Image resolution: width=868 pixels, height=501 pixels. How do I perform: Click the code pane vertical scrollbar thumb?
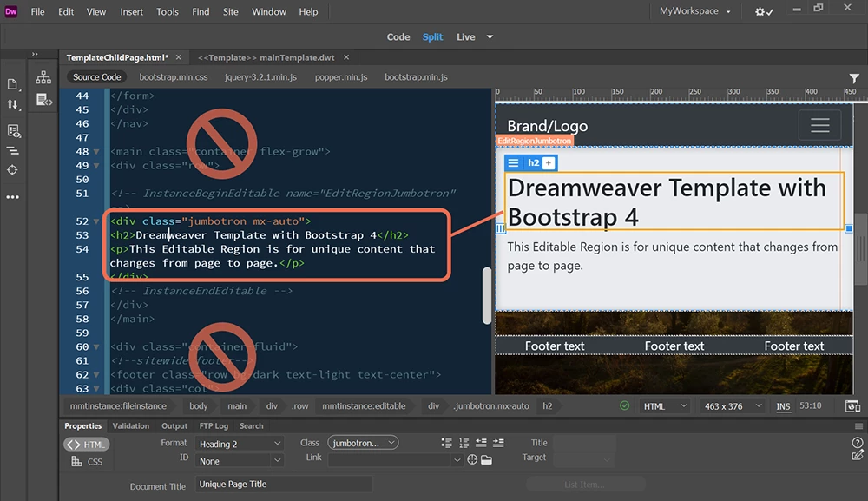click(x=487, y=295)
